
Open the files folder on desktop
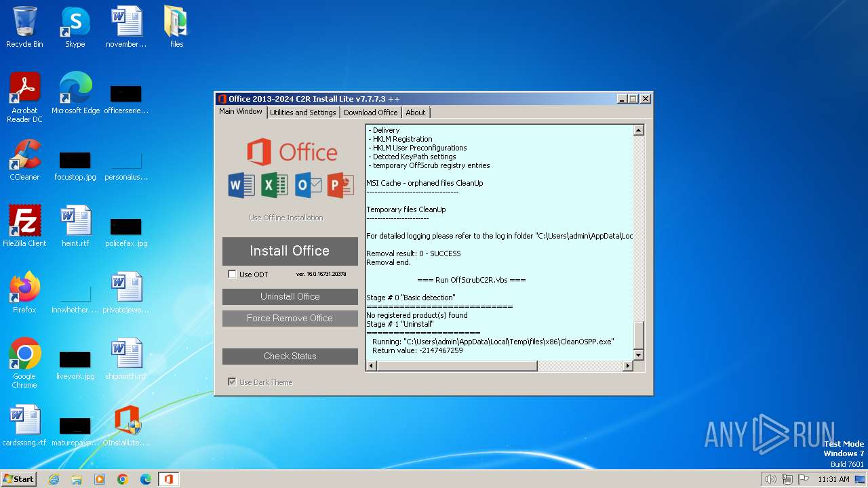[x=176, y=27]
